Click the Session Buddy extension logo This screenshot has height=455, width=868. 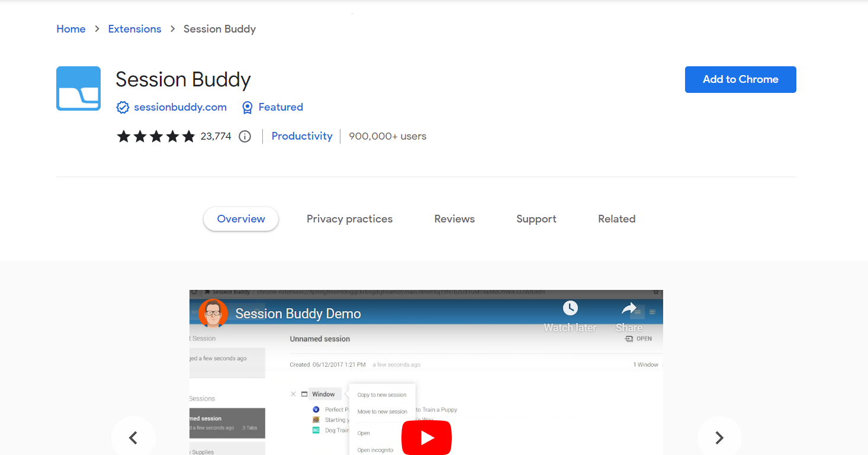tap(78, 88)
